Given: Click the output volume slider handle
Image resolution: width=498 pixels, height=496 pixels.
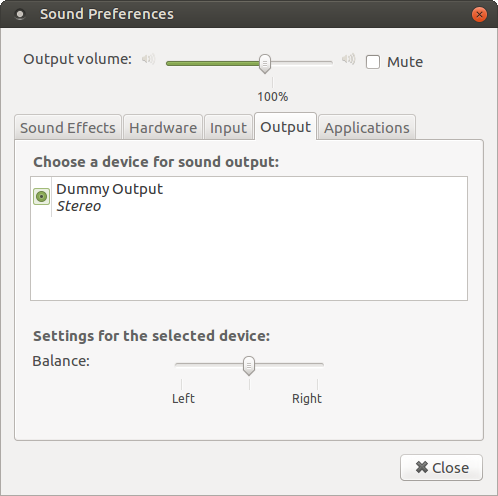Looking at the screenshot, I should pos(265,63).
